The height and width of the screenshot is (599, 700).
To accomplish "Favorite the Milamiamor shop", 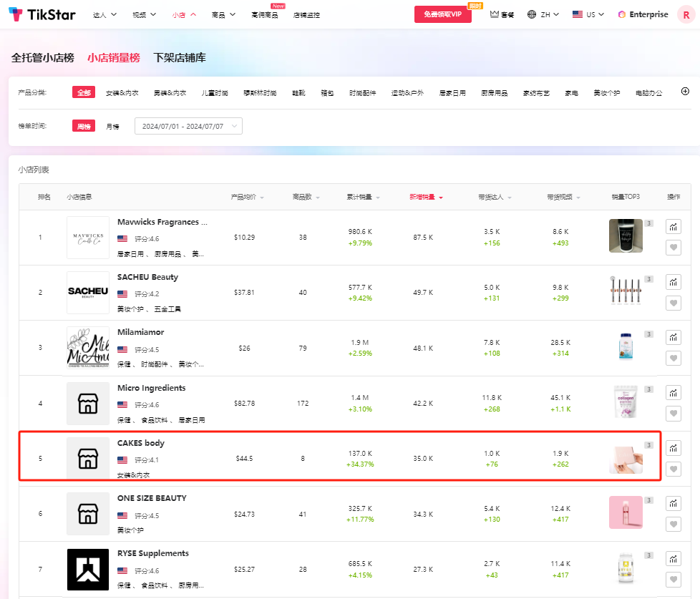I will 674,358.
